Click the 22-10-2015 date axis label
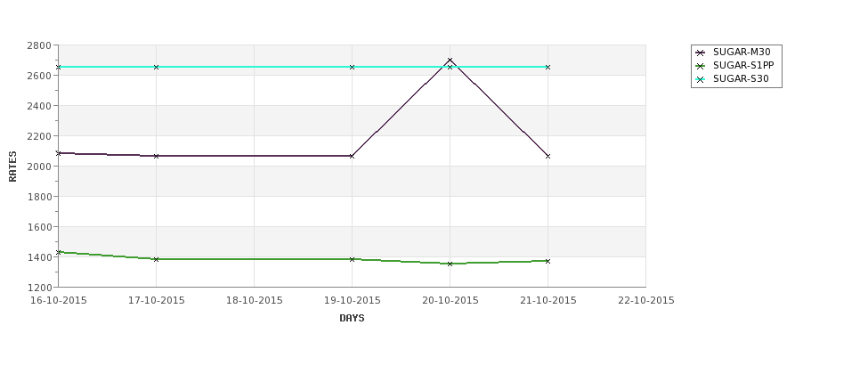868x382 pixels. [x=646, y=300]
